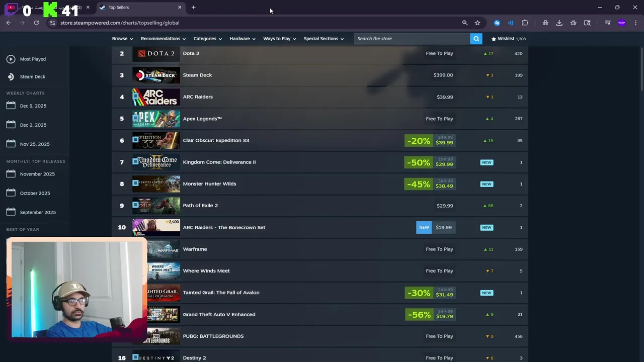This screenshot has width=644, height=362.
Task: Open the Extensions puzzle icon
Action: [525, 23]
